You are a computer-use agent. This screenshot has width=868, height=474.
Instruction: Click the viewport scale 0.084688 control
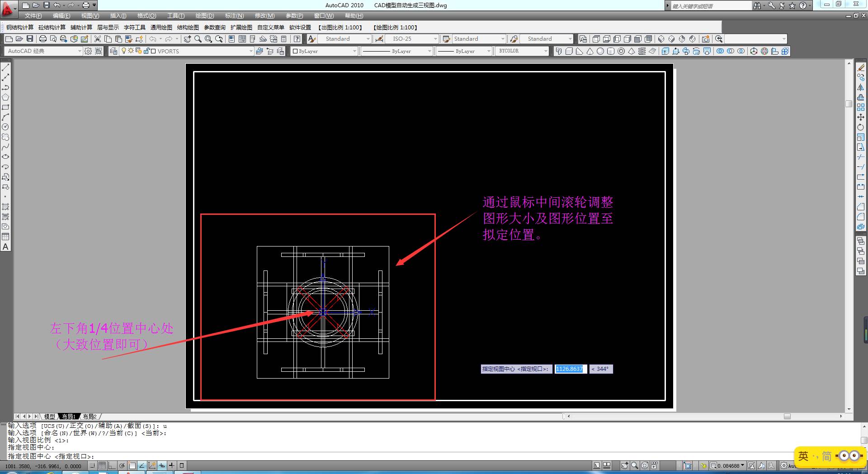click(727, 465)
